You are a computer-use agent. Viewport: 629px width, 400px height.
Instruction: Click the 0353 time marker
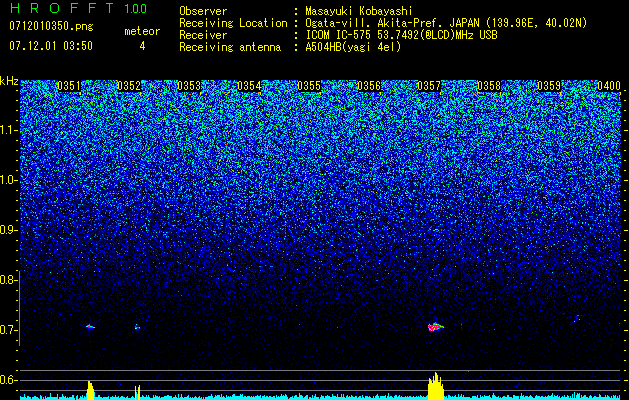pos(189,86)
